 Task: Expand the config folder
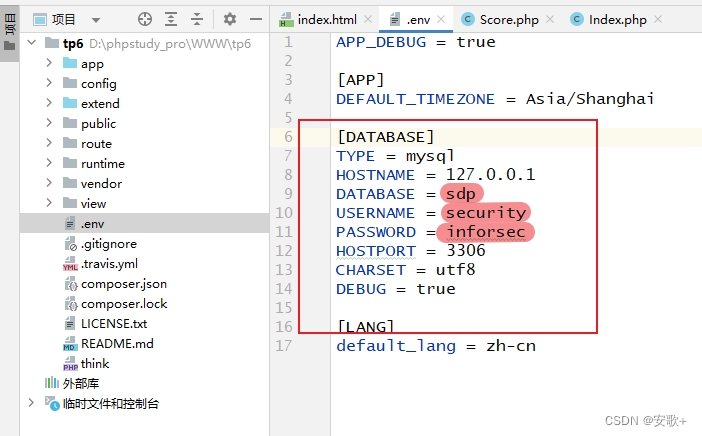[49, 84]
